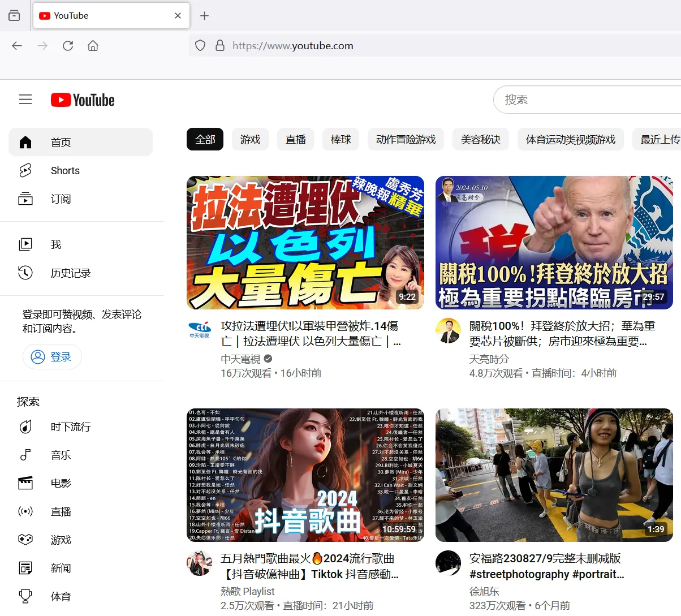The width and height of the screenshot is (681, 616).
Task: Filter by 棒球 chip
Action: (x=340, y=140)
